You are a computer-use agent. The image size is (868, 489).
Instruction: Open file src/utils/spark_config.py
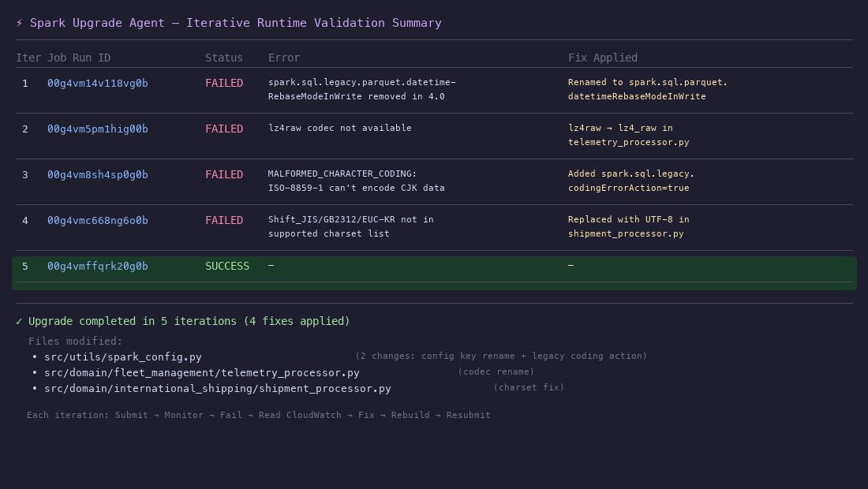123,357
